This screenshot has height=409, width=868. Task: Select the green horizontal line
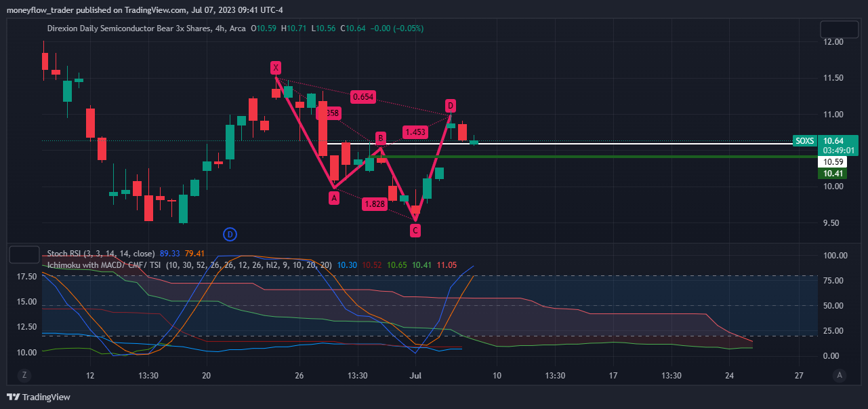595,157
